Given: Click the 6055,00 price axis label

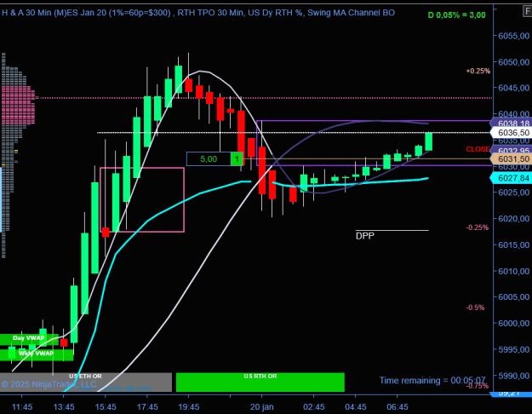Looking at the screenshot, I should pyautogui.click(x=513, y=36).
